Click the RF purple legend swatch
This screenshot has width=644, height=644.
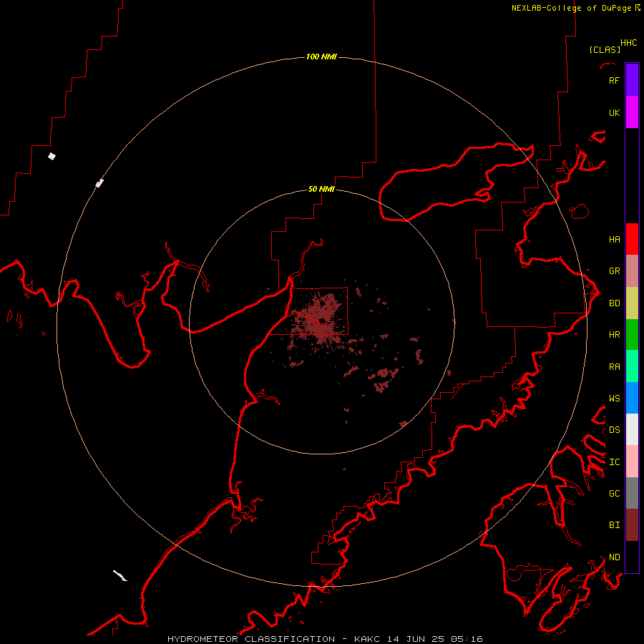pyautogui.click(x=632, y=80)
